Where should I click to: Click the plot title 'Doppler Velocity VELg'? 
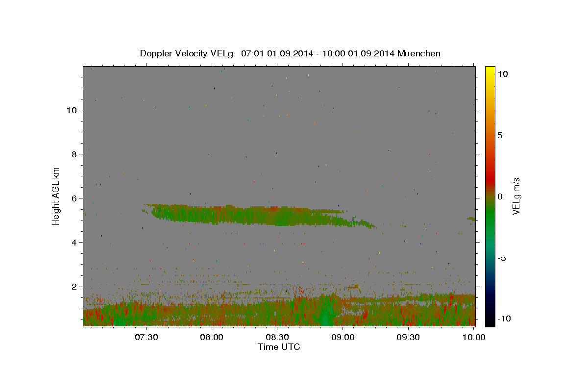pyautogui.click(x=187, y=53)
